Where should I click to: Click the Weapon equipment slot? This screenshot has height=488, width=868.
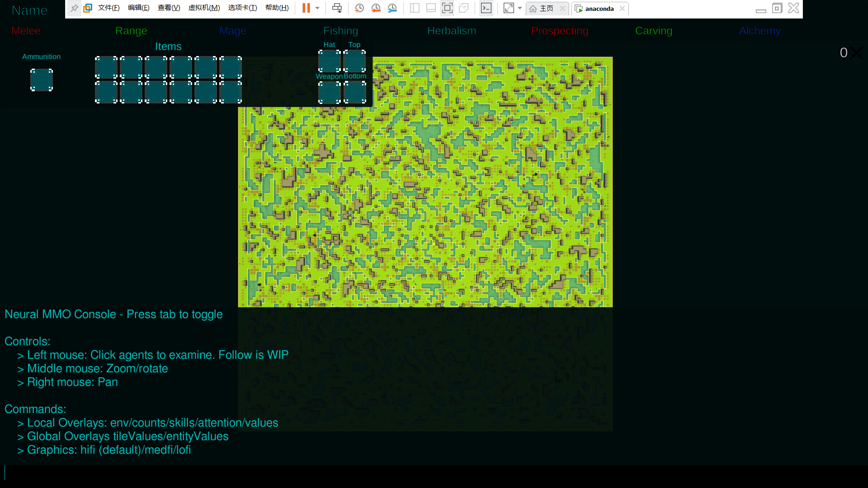coord(330,93)
